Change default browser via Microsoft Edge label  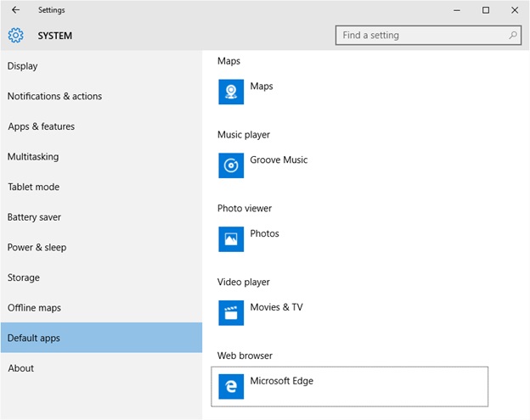(281, 381)
